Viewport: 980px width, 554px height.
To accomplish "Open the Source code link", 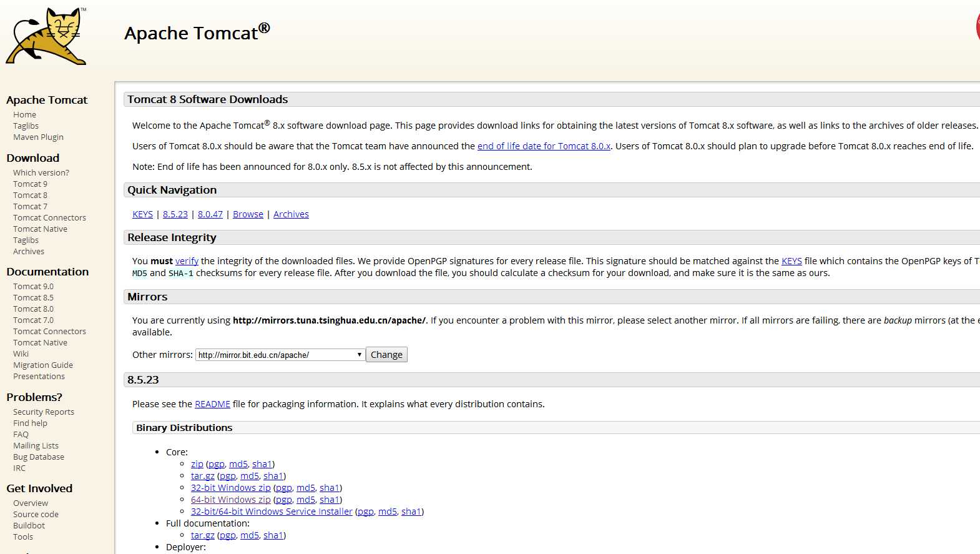I will pyautogui.click(x=36, y=515).
